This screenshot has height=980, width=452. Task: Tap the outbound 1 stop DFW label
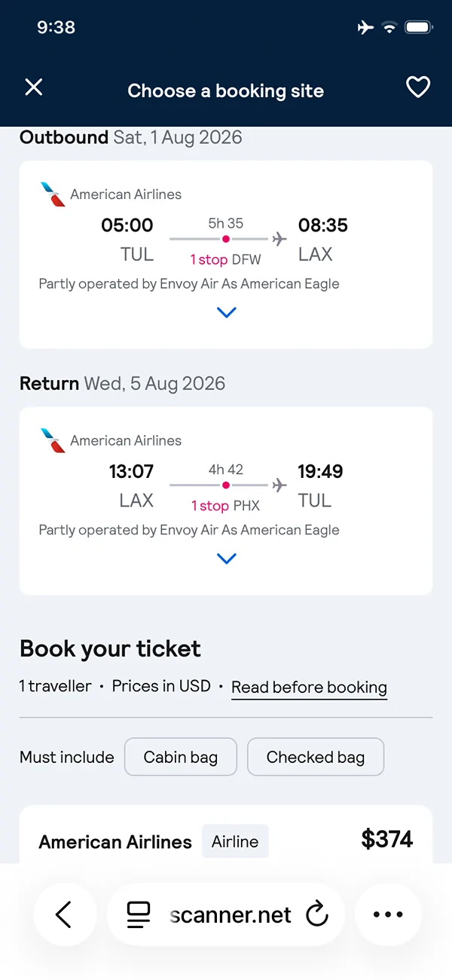[226, 259]
